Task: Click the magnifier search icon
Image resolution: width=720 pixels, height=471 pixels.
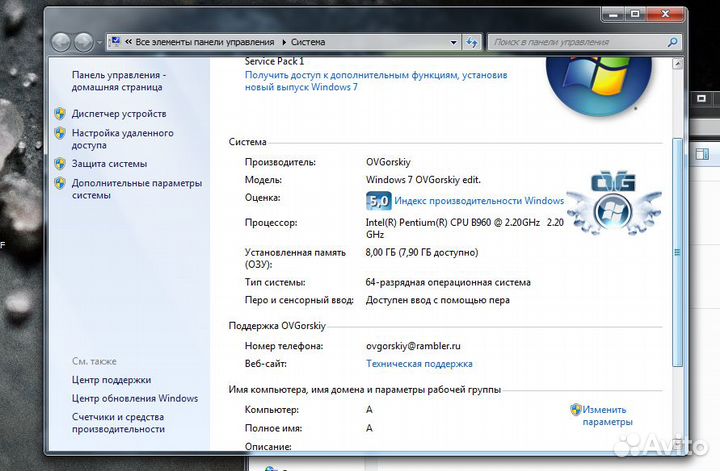Action: pyautogui.click(x=672, y=42)
